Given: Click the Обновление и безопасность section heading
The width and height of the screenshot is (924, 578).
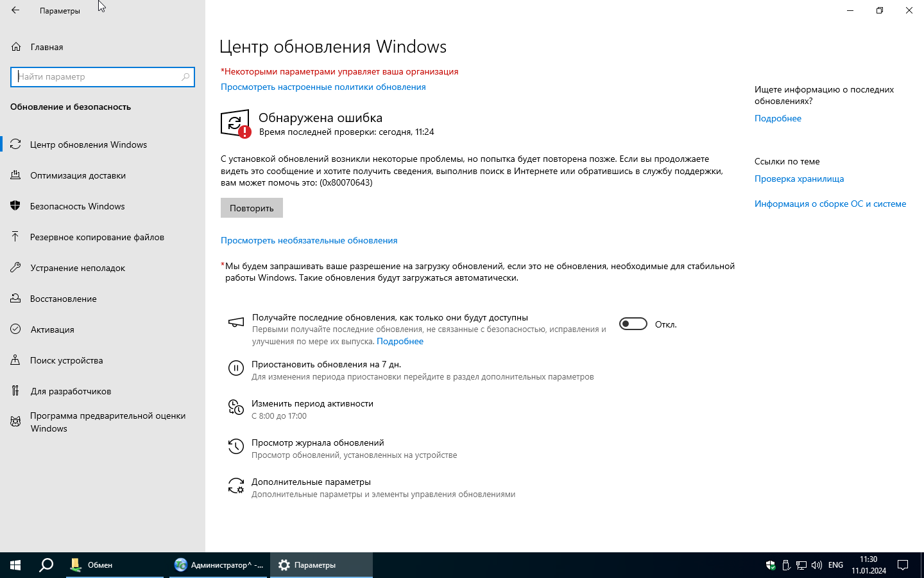Looking at the screenshot, I should tap(71, 107).
